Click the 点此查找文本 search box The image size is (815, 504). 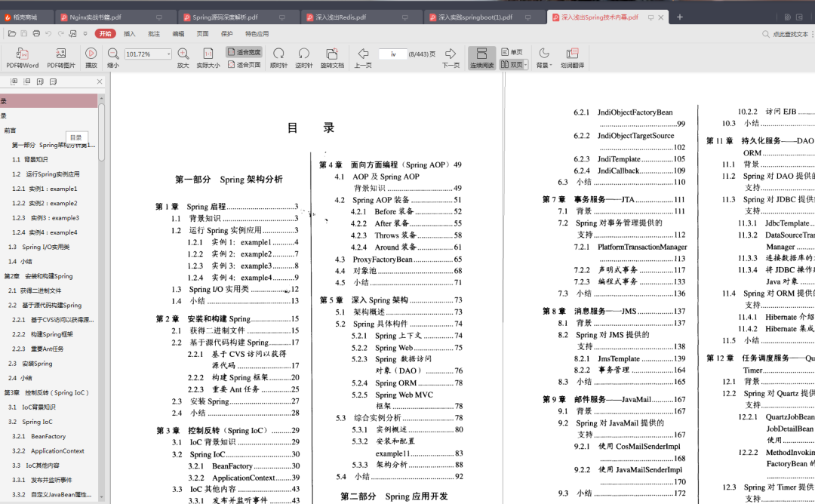[790, 34]
